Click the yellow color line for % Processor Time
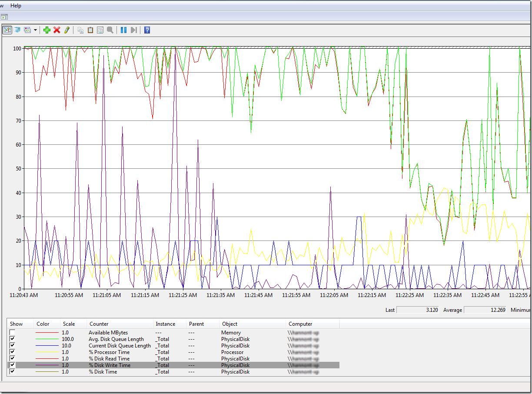The width and height of the screenshot is (532, 394). click(47, 352)
